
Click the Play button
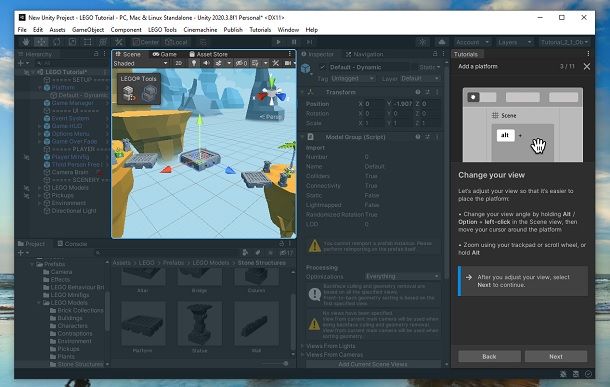tap(279, 42)
